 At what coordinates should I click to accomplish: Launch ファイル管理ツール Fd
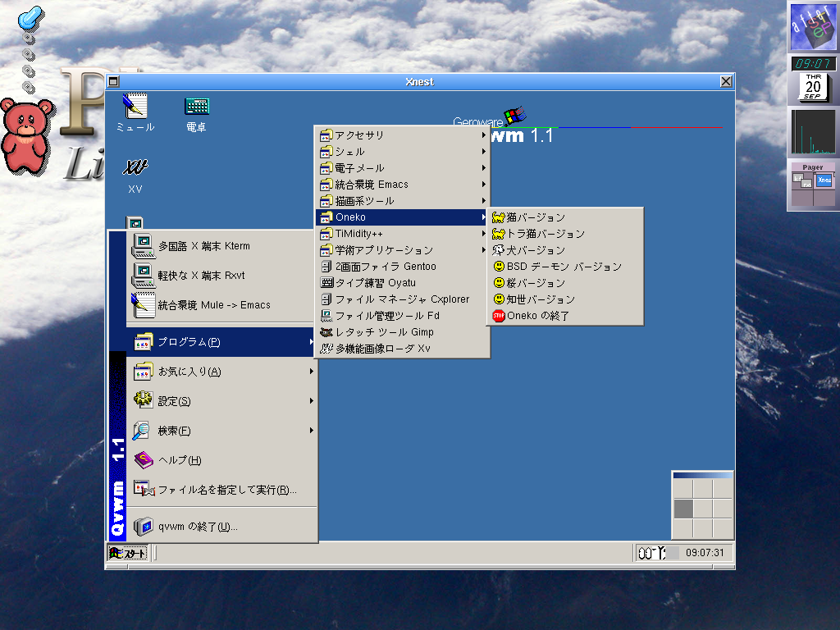tap(403, 316)
